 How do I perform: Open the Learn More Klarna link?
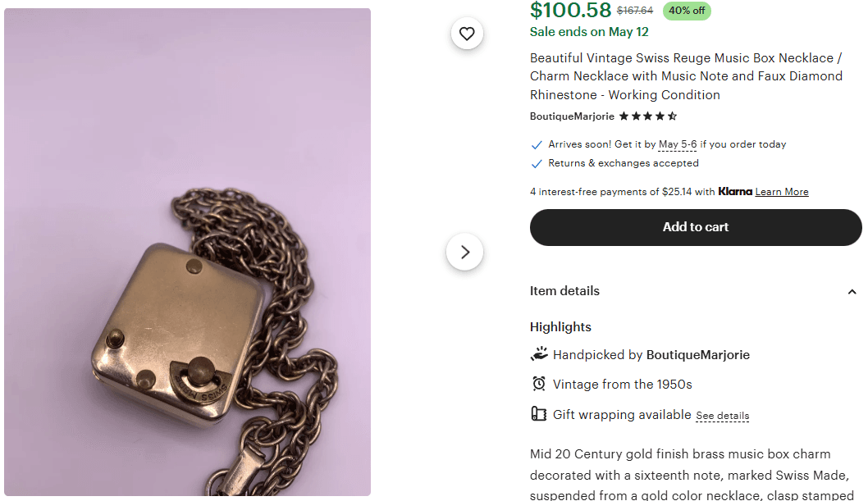(781, 191)
